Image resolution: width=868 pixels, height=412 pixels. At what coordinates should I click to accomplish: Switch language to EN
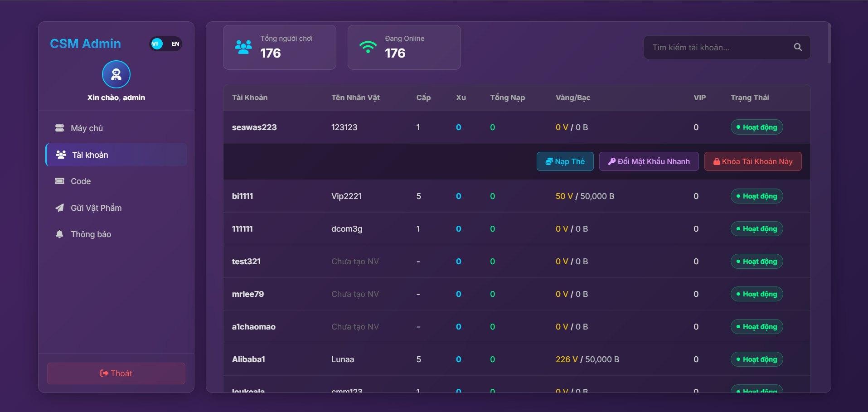[x=175, y=44]
